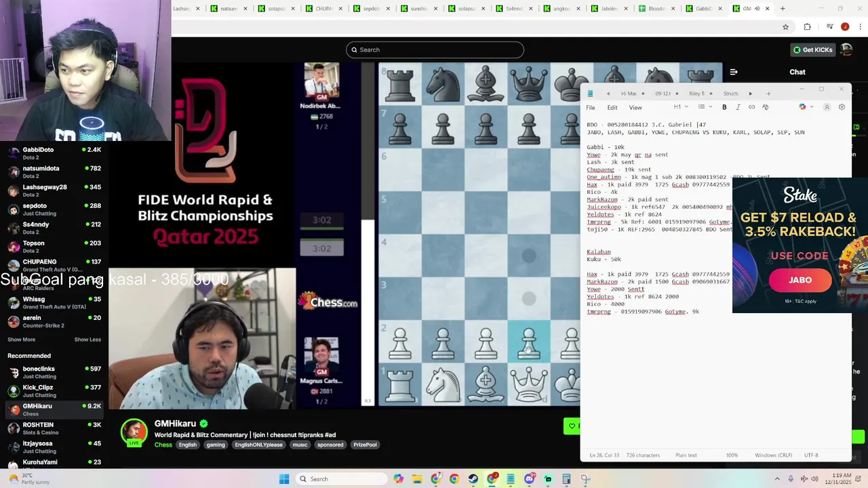Open Windows Start menu
This screenshot has height=488, width=868.
(x=284, y=479)
